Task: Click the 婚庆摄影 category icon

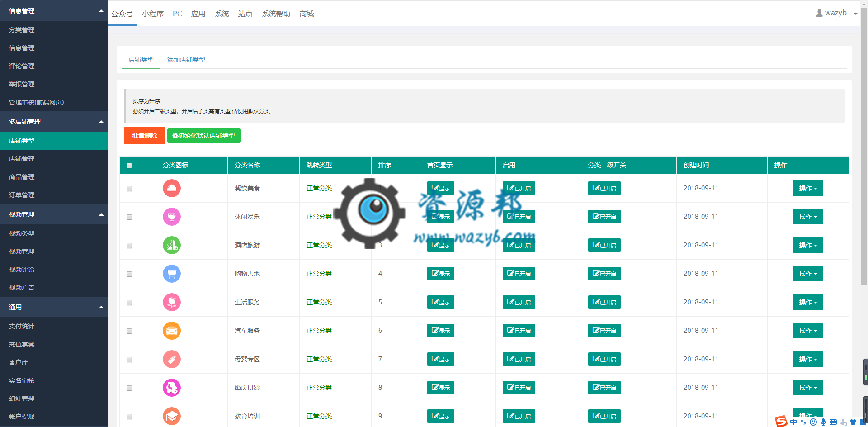Action: click(172, 388)
